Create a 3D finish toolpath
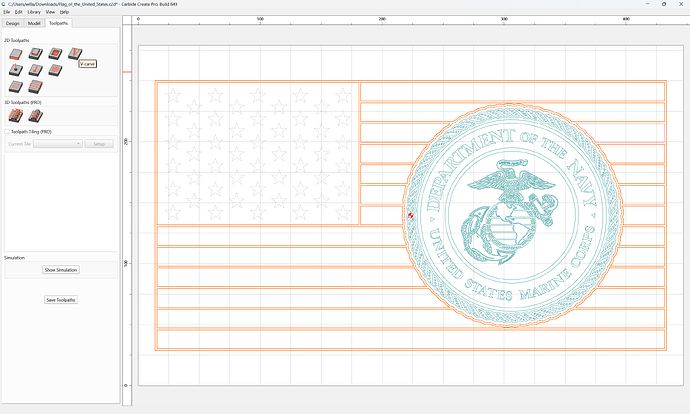690x414 pixels. point(36,116)
